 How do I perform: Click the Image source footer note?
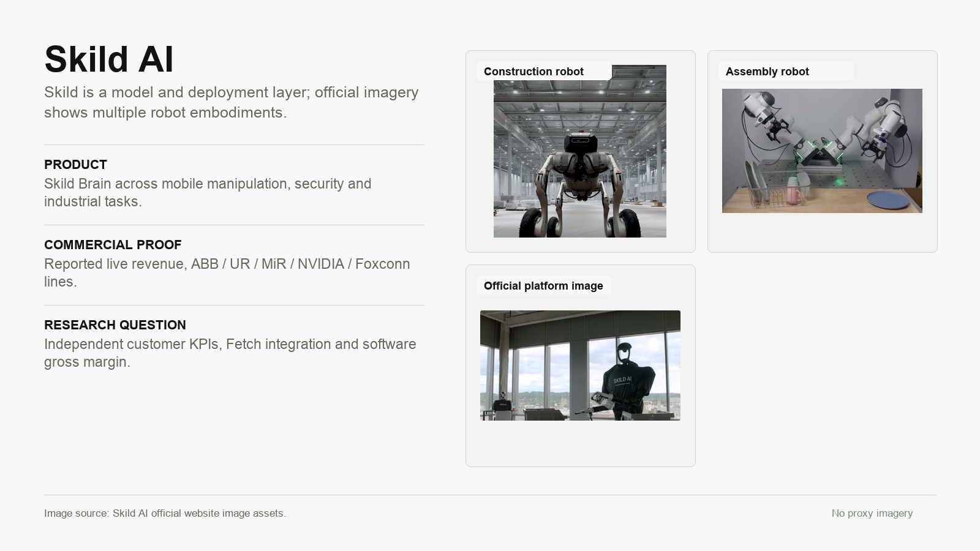(x=165, y=513)
